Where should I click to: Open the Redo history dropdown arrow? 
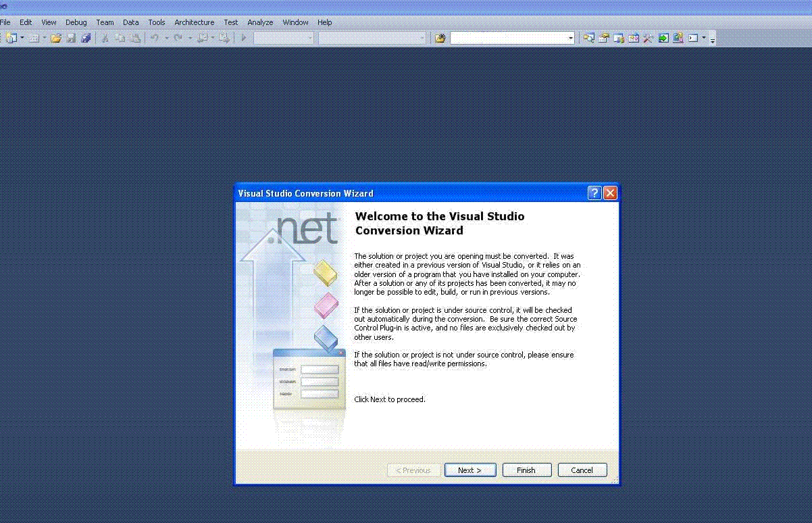(190, 38)
